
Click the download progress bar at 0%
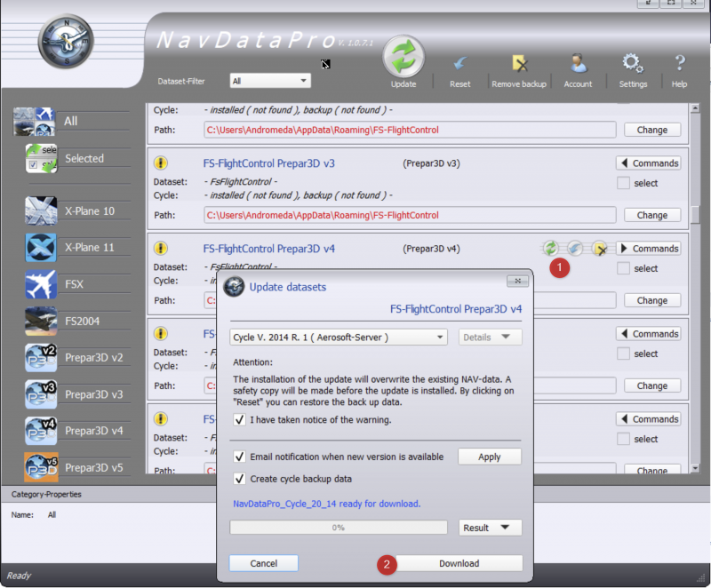pyautogui.click(x=339, y=528)
